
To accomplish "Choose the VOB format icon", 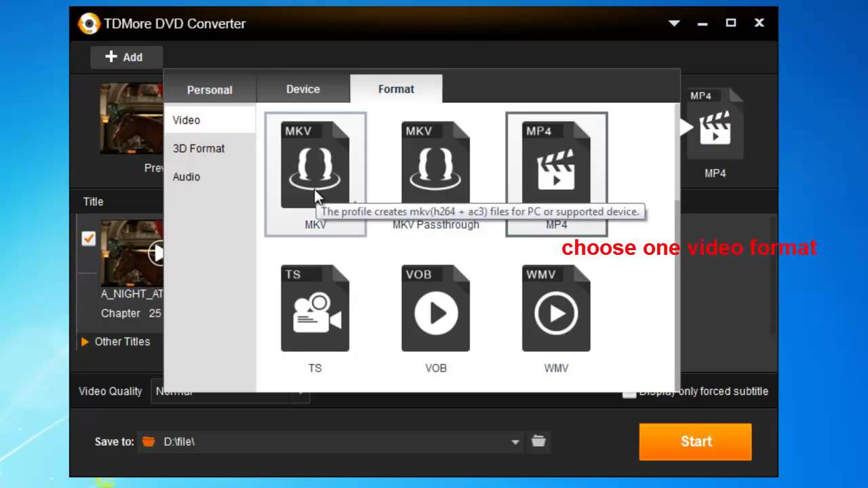I will click(x=435, y=308).
